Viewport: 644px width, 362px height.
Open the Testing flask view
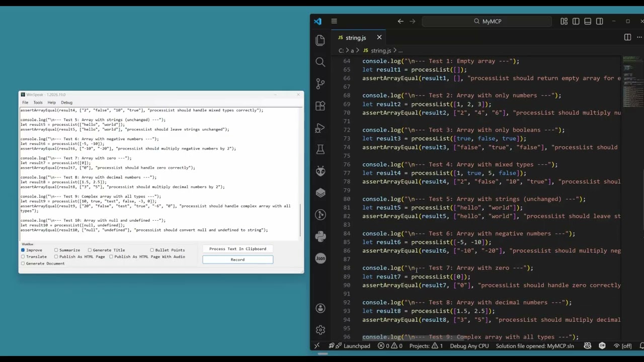pyautogui.click(x=320, y=149)
